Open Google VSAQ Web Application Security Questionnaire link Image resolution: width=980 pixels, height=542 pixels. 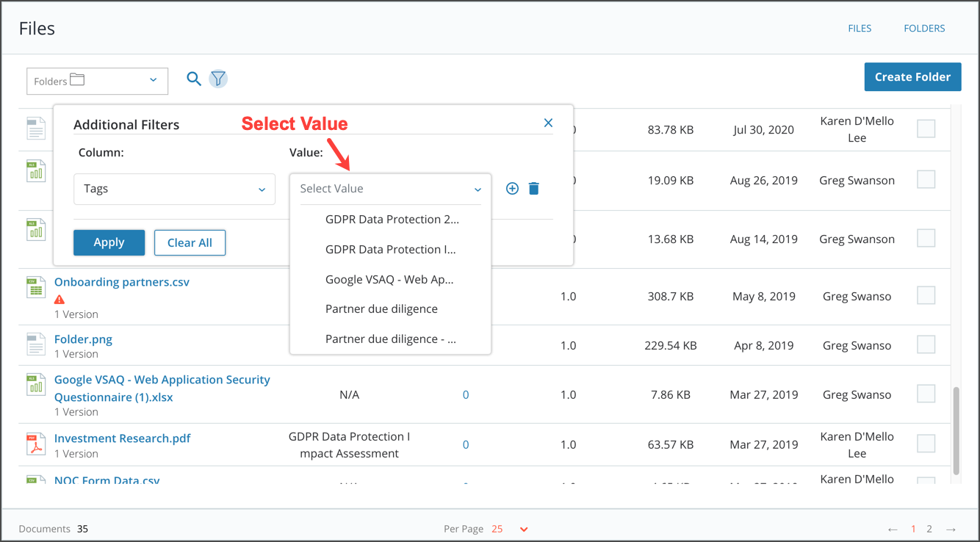tap(162, 389)
